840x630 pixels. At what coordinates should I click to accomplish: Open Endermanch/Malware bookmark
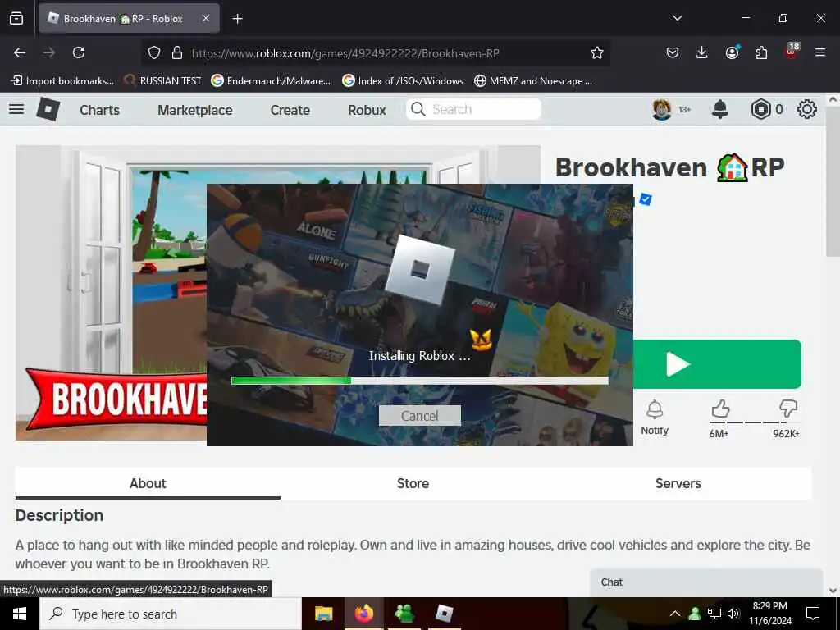tap(271, 81)
